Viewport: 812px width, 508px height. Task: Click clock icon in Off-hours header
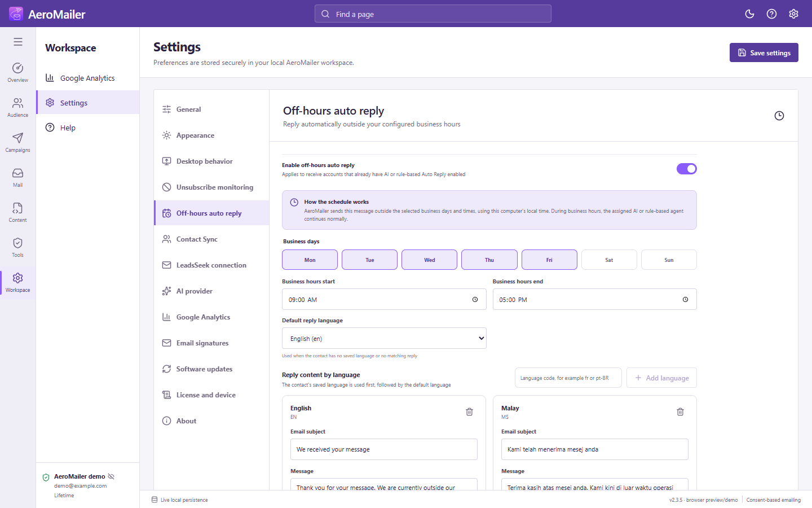coord(779,116)
